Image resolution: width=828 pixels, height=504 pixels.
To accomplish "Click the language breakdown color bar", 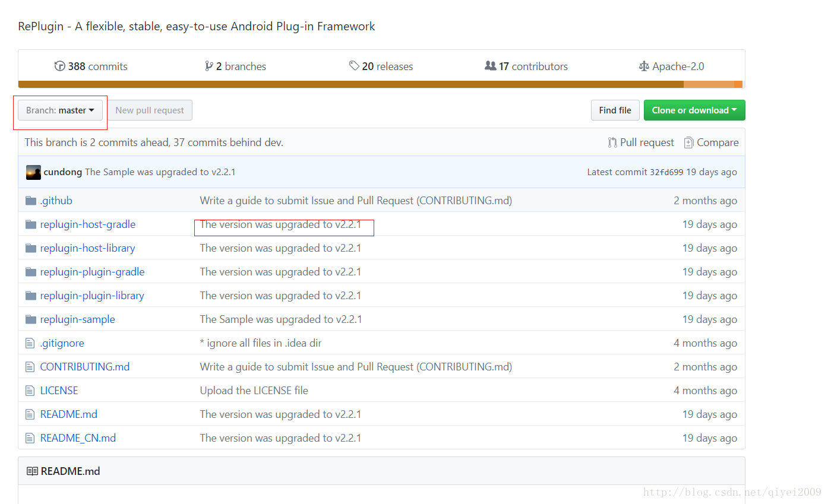I will click(381, 84).
